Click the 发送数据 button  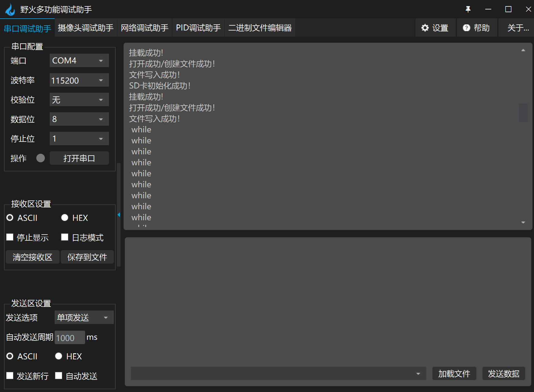(x=504, y=373)
